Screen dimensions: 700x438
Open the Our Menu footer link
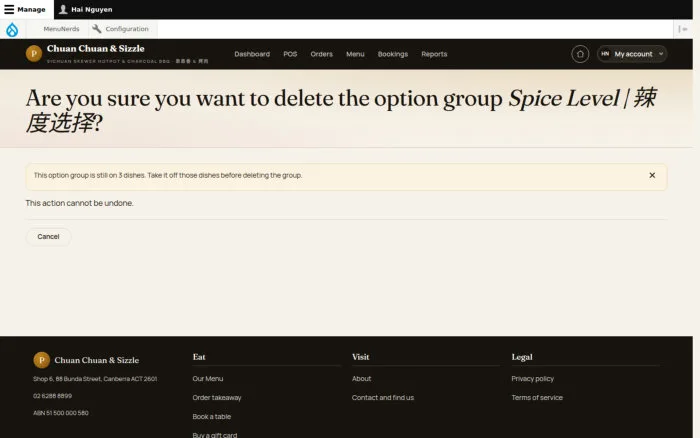coord(208,379)
